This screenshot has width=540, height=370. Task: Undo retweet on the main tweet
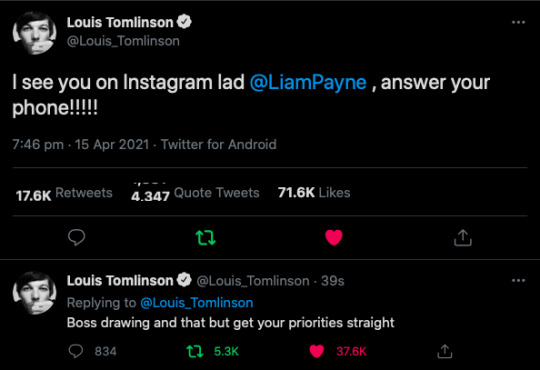pos(206,238)
